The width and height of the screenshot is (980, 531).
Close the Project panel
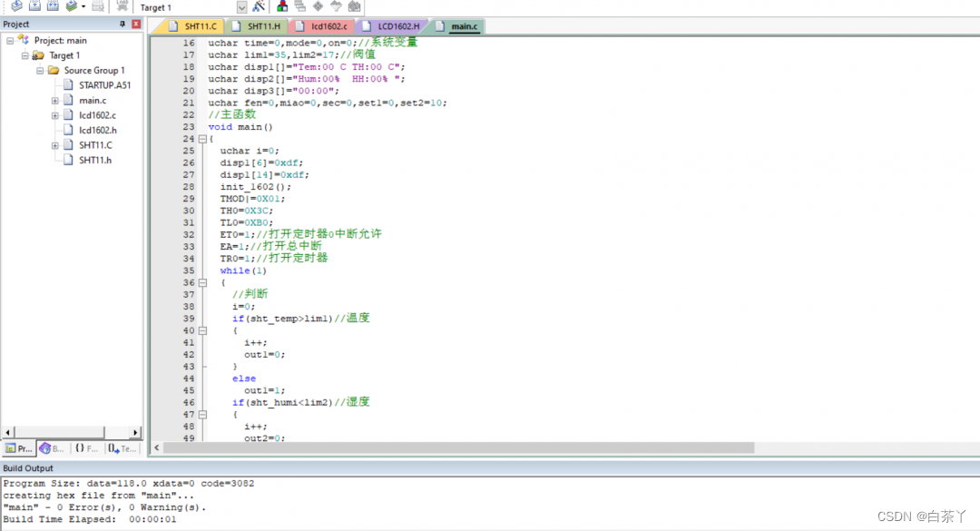(x=135, y=24)
